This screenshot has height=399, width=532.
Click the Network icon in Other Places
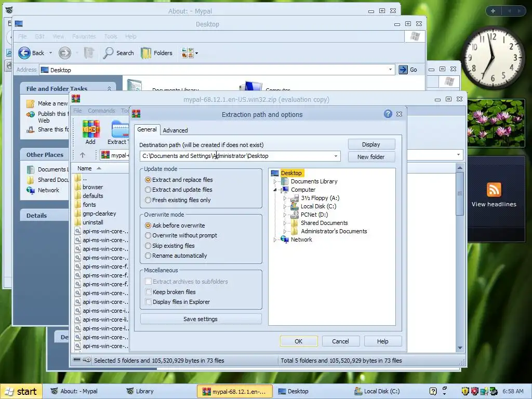[31, 190]
